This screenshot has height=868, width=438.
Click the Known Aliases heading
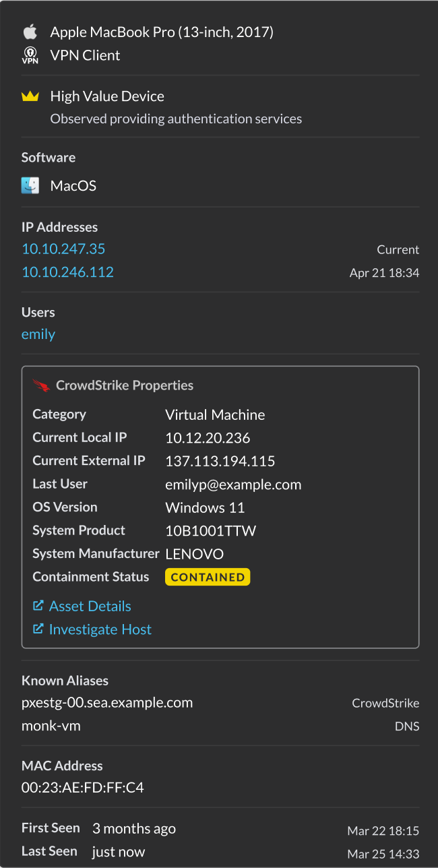[65, 681]
